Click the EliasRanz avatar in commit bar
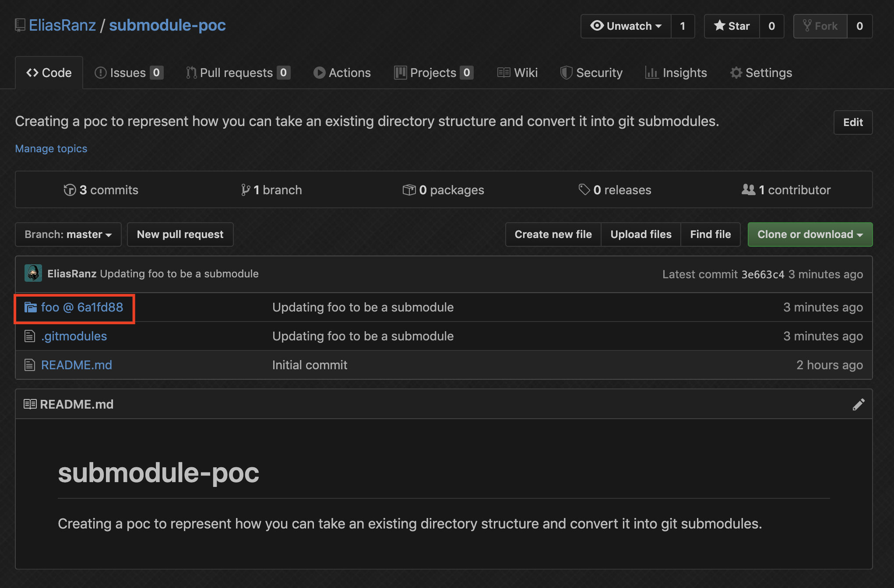The height and width of the screenshot is (588, 894). (x=33, y=273)
